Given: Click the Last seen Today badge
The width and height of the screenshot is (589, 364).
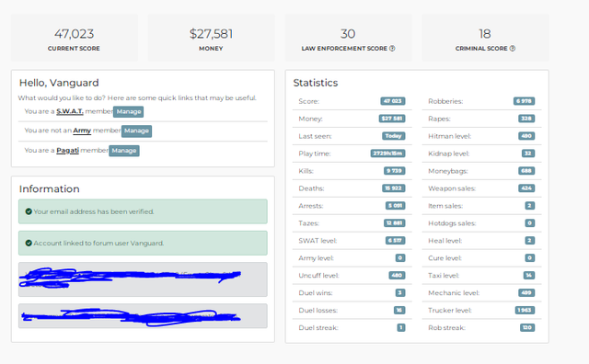Looking at the screenshot, I should coord(393,136).
